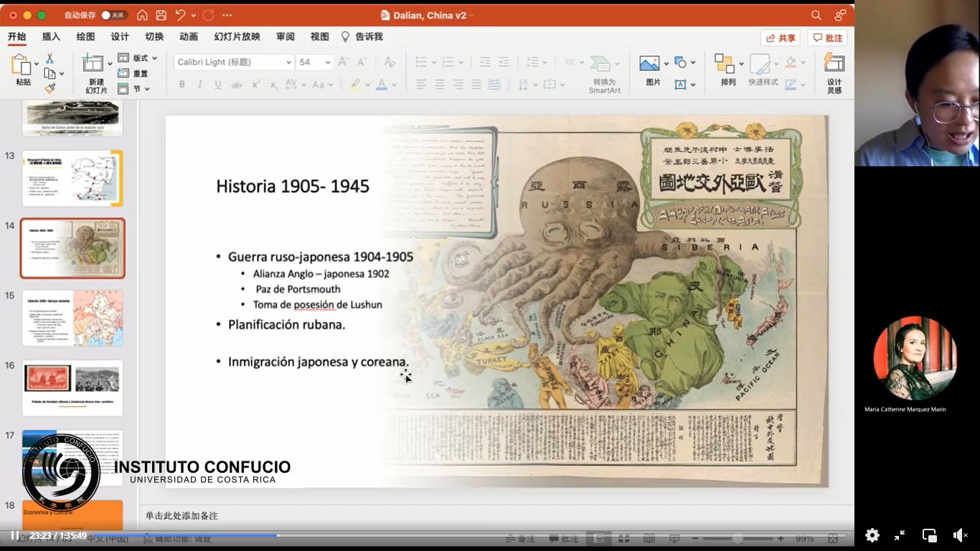Click the font color A swatch

pyautogui.click(x=382, y=85)
